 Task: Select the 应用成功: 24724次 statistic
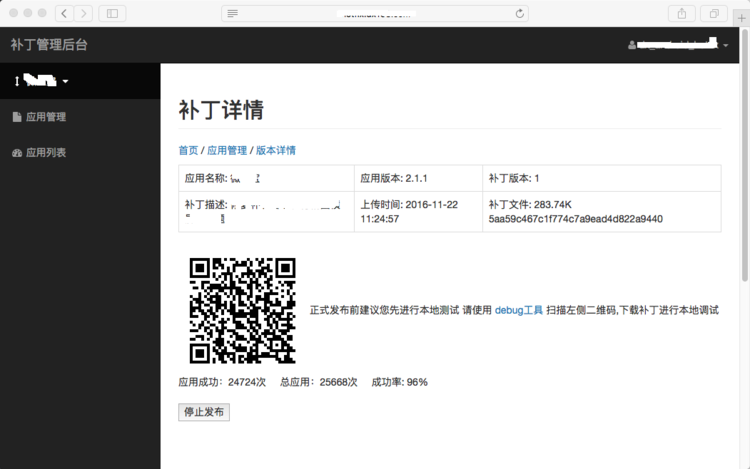[222, 382]
